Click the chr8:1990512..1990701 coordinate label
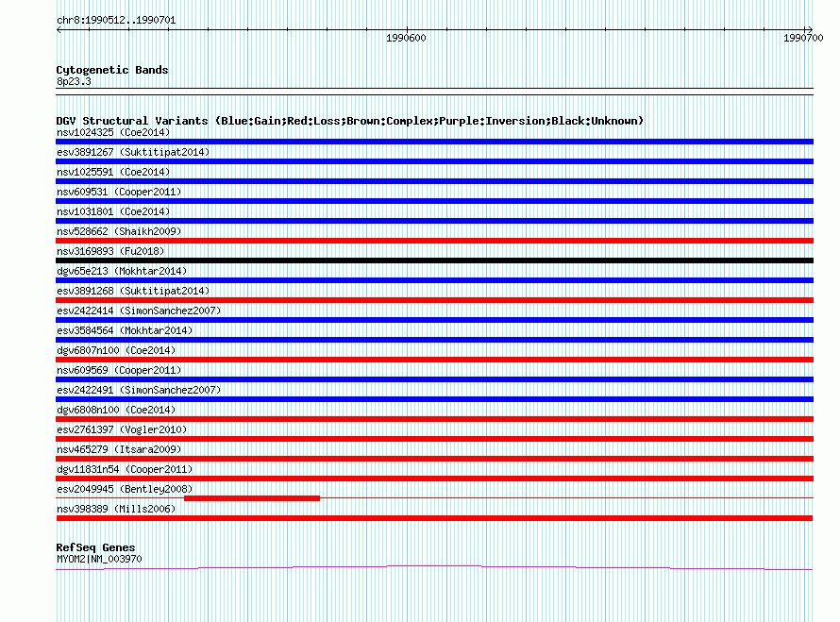This screenshot has height=622, width=840. point(116,21)
